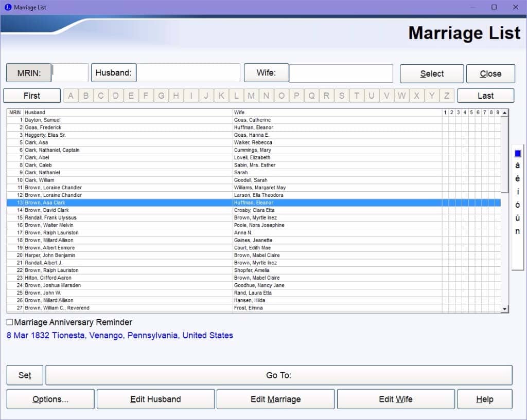This screenshot has width=527, height=420.
Task: Insert the í special character
Action: tap(518, 192)
